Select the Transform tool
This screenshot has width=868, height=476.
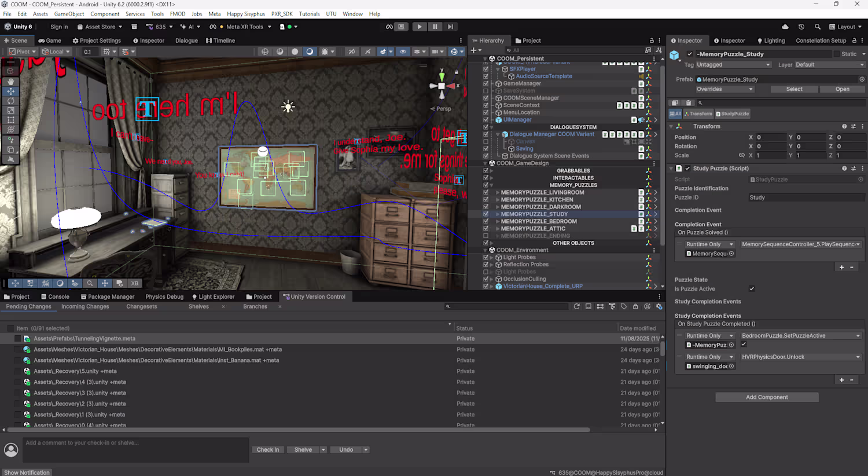(11, 130)
